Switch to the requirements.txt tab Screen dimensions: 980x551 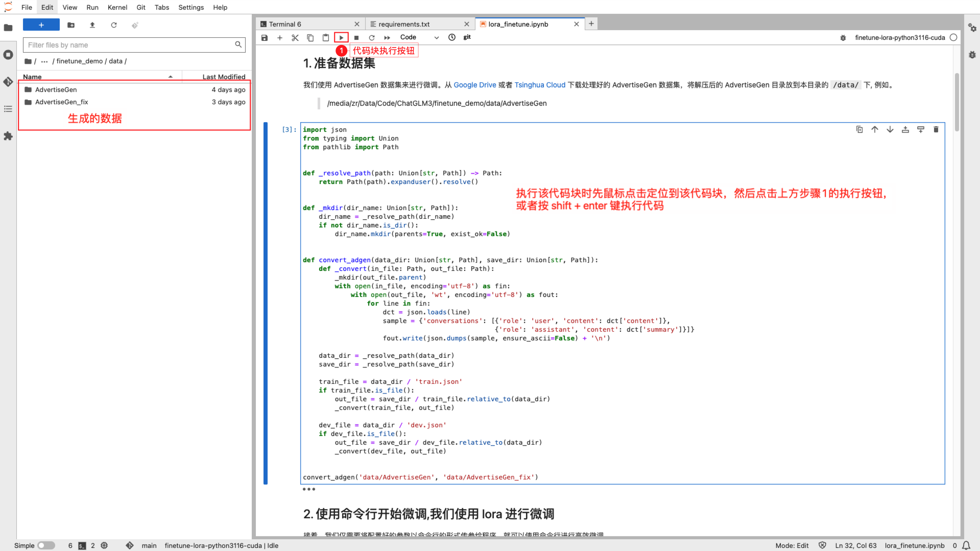(403, 24)
